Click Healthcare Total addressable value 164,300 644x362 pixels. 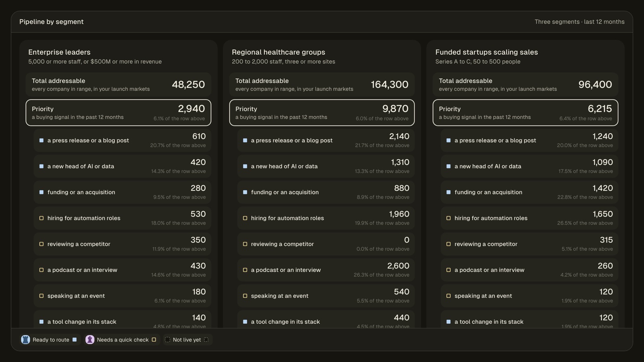pyautogui.click(x=390, y=84)
